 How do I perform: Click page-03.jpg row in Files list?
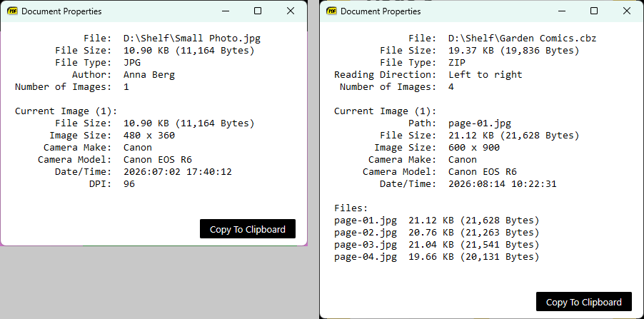point(436,245)
